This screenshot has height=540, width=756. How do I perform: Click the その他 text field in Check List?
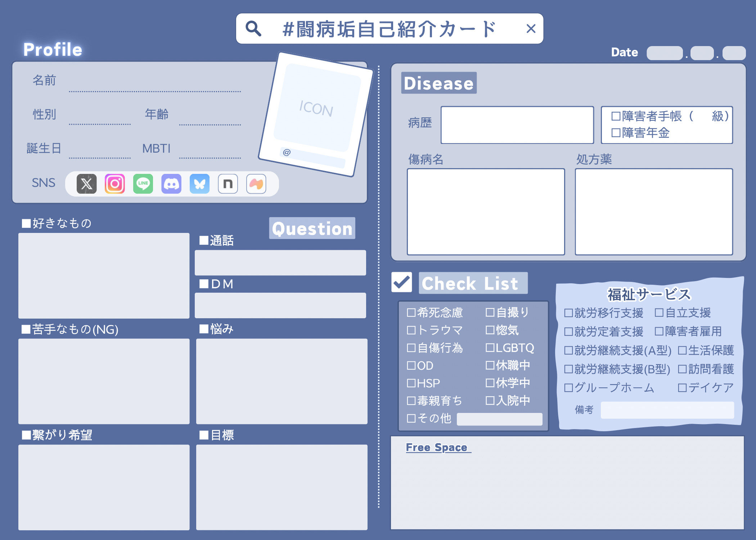click(x=500, y=419)
